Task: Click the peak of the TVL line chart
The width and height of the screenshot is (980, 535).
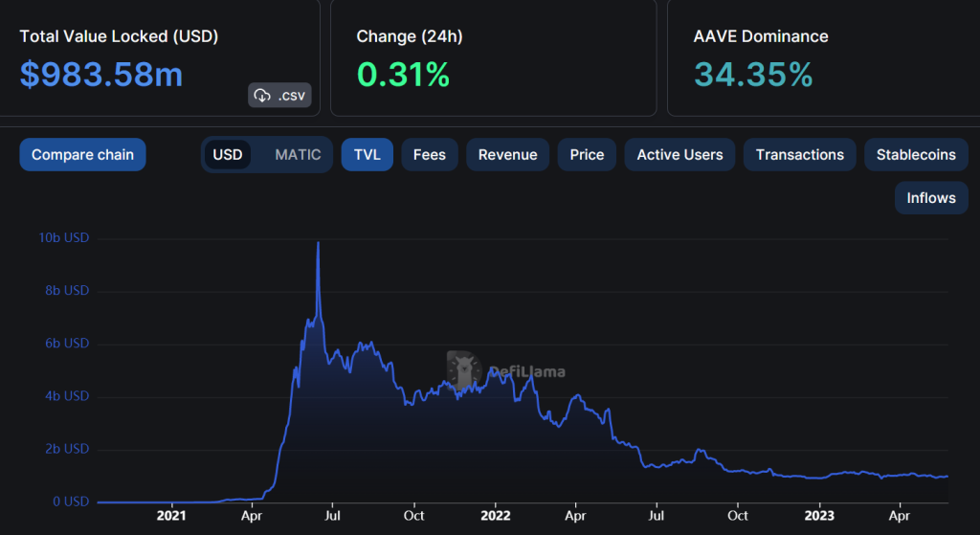Action: pos(318,243)
